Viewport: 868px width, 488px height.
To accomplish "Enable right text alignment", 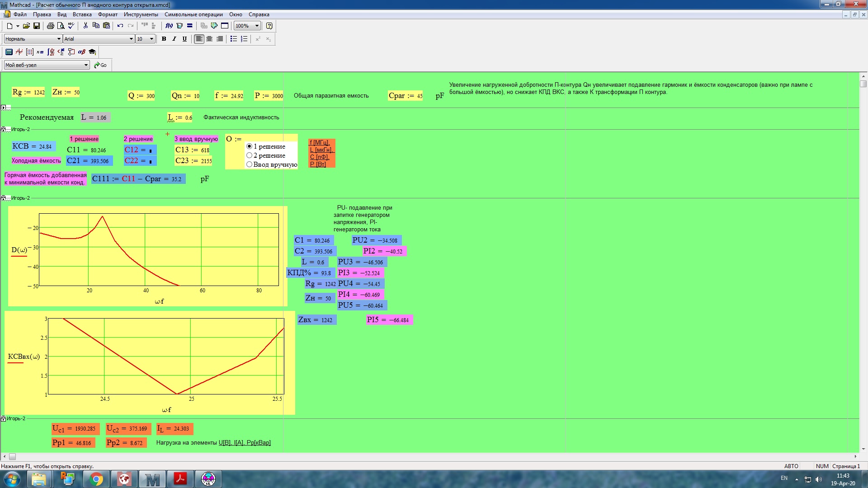I will pos(220,39).
